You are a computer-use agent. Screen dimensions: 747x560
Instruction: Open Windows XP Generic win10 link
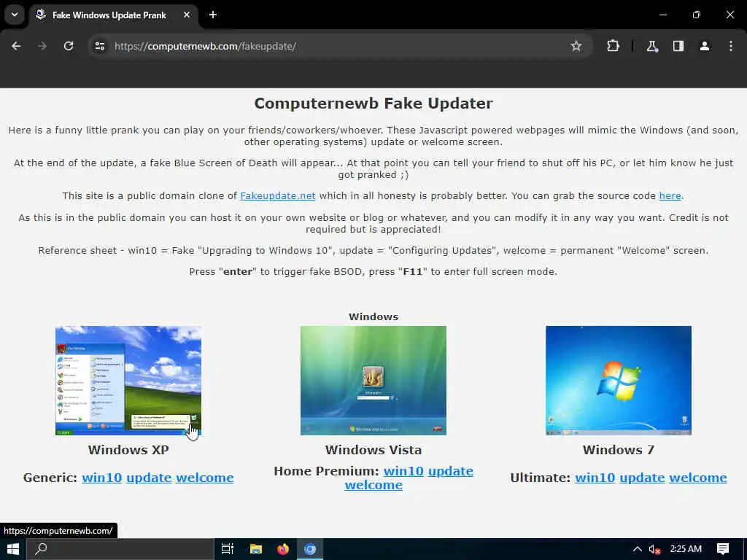coord(101,478)
